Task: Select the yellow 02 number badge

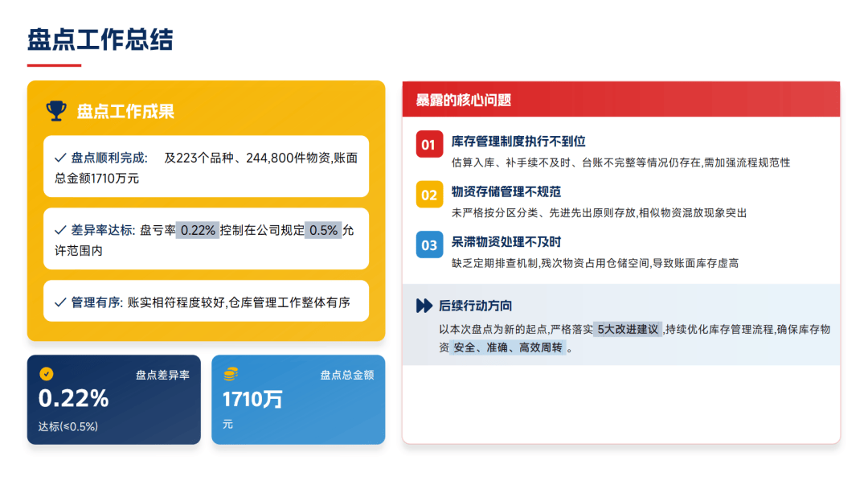Action: coord(429,195)
